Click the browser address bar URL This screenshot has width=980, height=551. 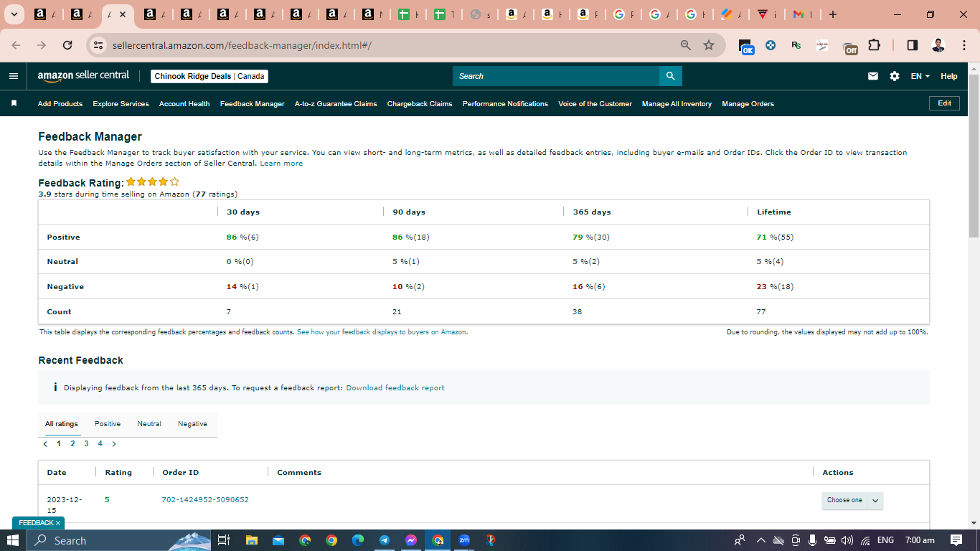pos(242,45)
